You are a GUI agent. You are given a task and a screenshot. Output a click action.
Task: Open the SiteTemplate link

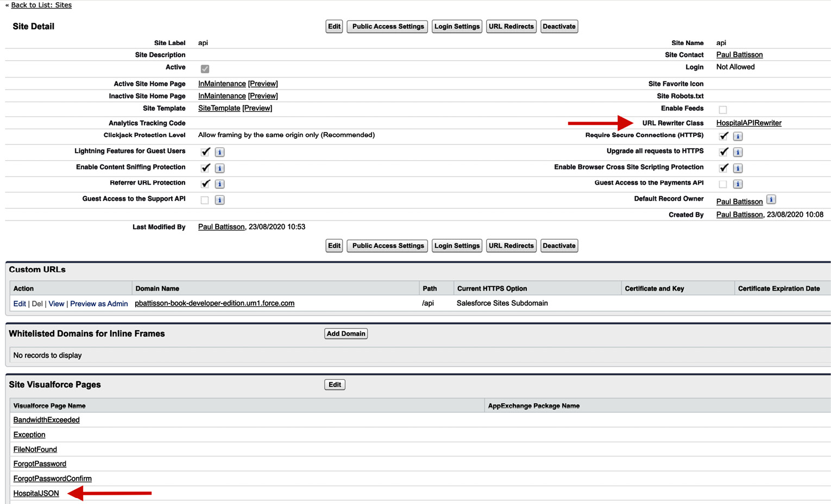click(219, 108)
